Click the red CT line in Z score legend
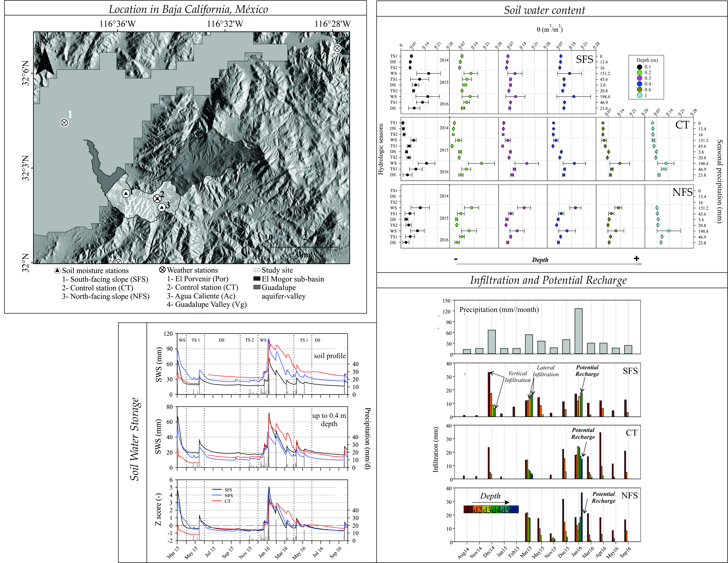 pyautogui.click(x=217, y=501)
